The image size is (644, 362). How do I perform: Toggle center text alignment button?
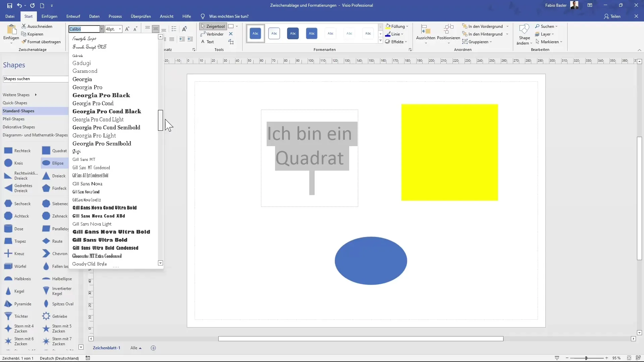click(155, 29)
